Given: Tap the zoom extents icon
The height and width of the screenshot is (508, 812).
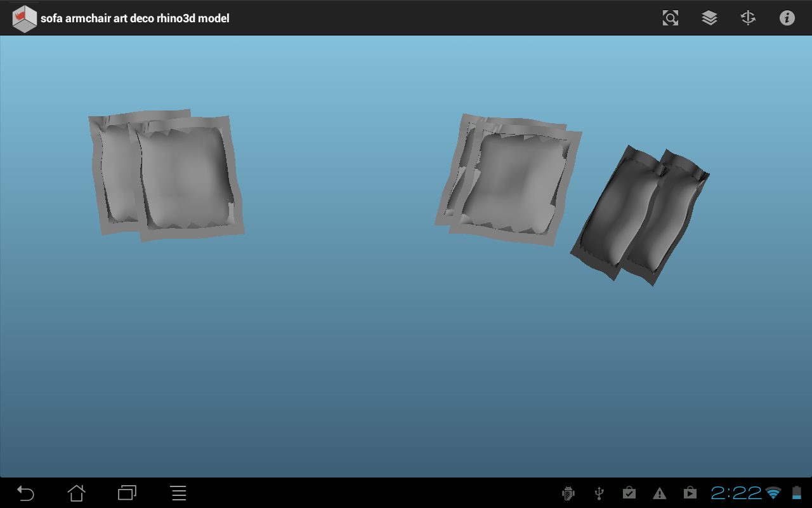Looking at the screenshot, I should (x=671, y=18).
